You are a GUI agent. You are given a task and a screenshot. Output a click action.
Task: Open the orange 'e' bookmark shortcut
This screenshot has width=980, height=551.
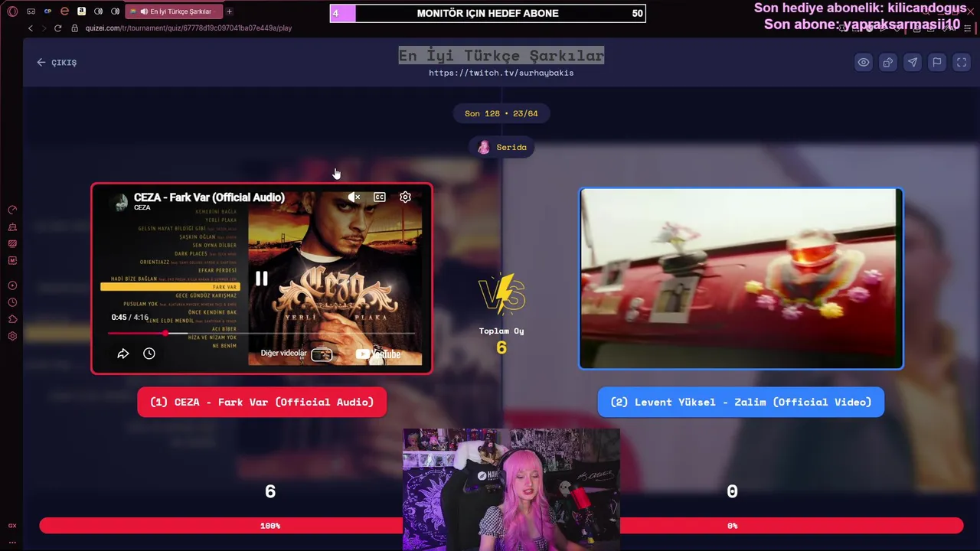tap(64, 11)
